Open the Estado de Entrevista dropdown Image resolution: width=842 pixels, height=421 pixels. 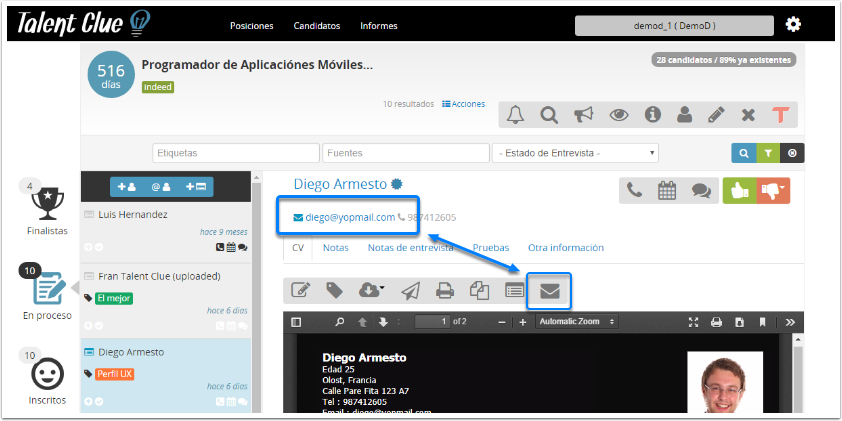pyautogui.click(x=575, y=153)
